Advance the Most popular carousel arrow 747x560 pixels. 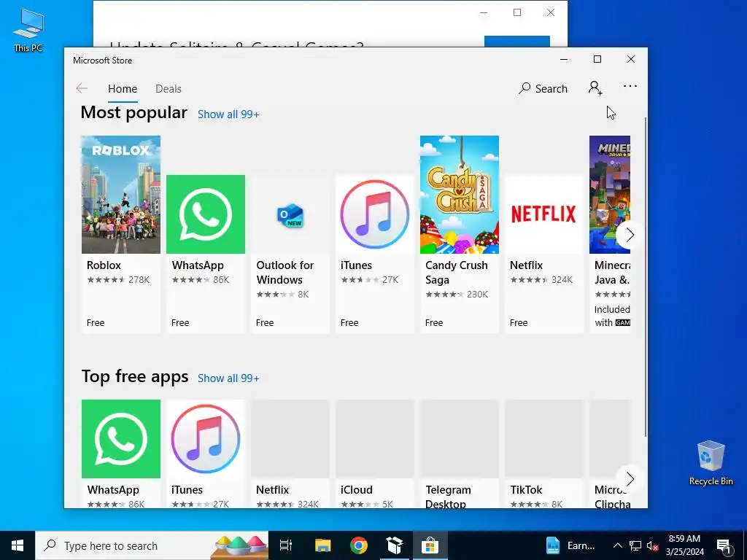click(630, 235)
